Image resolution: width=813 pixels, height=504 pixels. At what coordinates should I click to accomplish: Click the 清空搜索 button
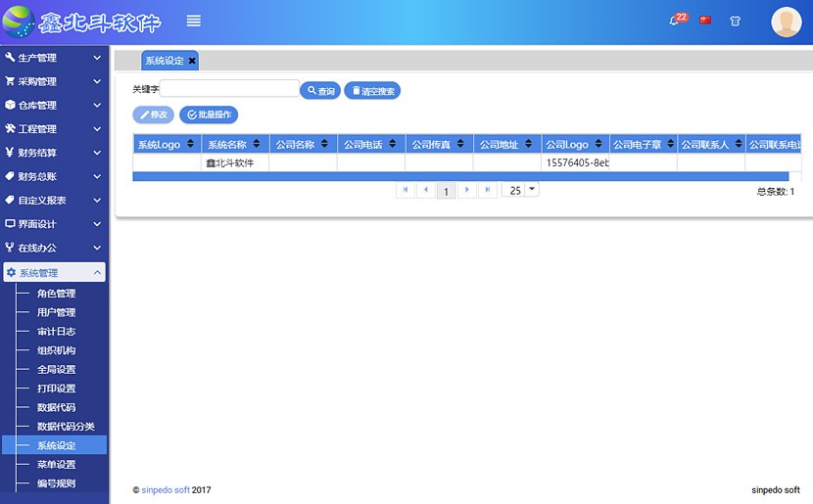(x=372, y=91)
